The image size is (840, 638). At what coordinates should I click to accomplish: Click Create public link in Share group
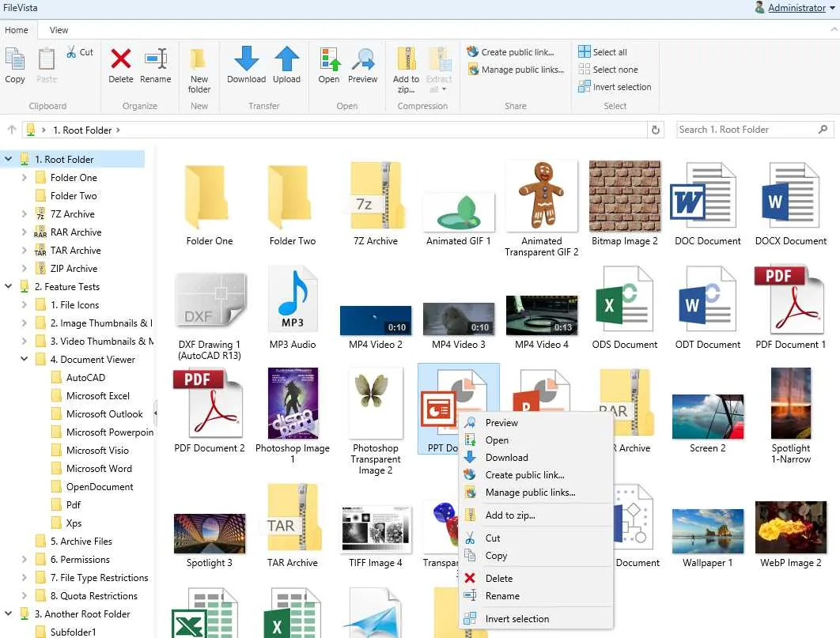pos(510,52)
